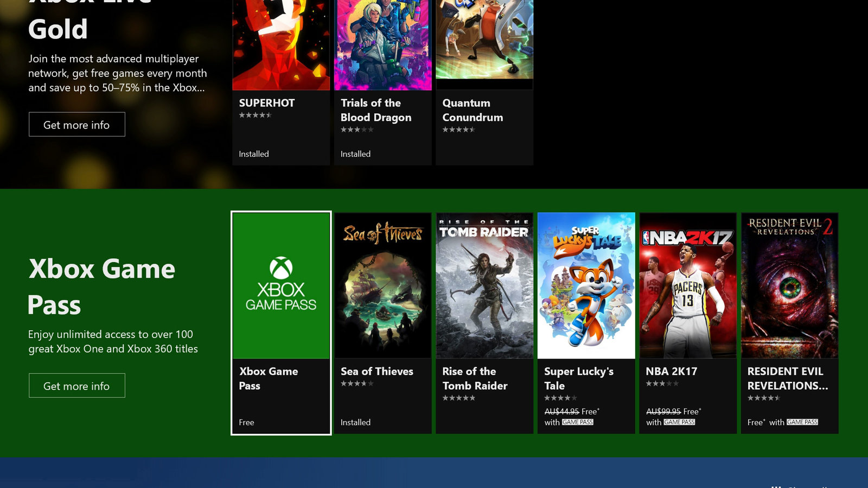This screenshot has width=868, height=488.
Task: Open Quantum Conundrum cover art
Action: pyautogui.click(x=484, y=40)
